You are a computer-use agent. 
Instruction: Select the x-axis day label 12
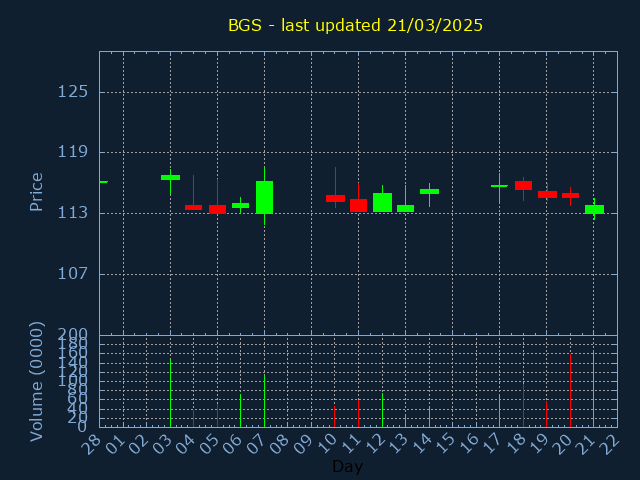pyautogui.click(x=374, y=444)
